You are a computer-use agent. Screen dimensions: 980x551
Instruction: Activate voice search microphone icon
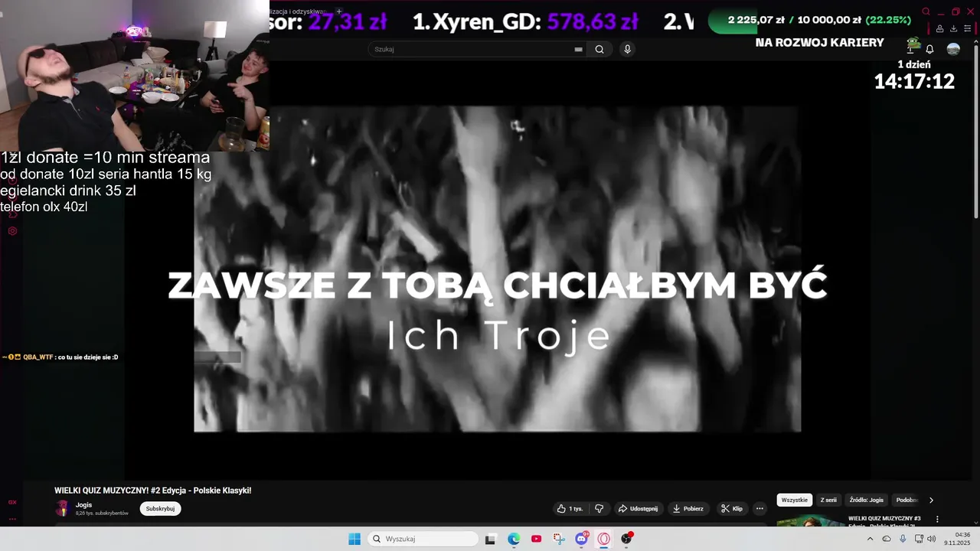[627, 49]
